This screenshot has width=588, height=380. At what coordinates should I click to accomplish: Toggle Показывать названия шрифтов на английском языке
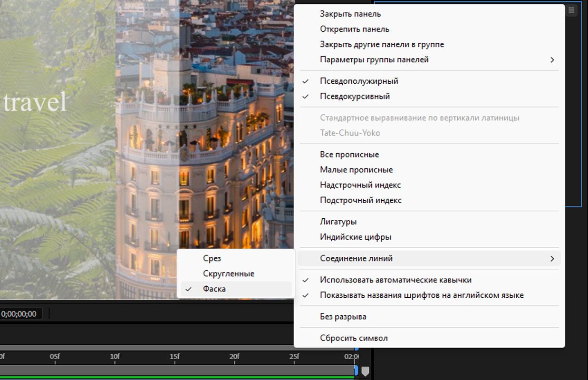[429, 295]
